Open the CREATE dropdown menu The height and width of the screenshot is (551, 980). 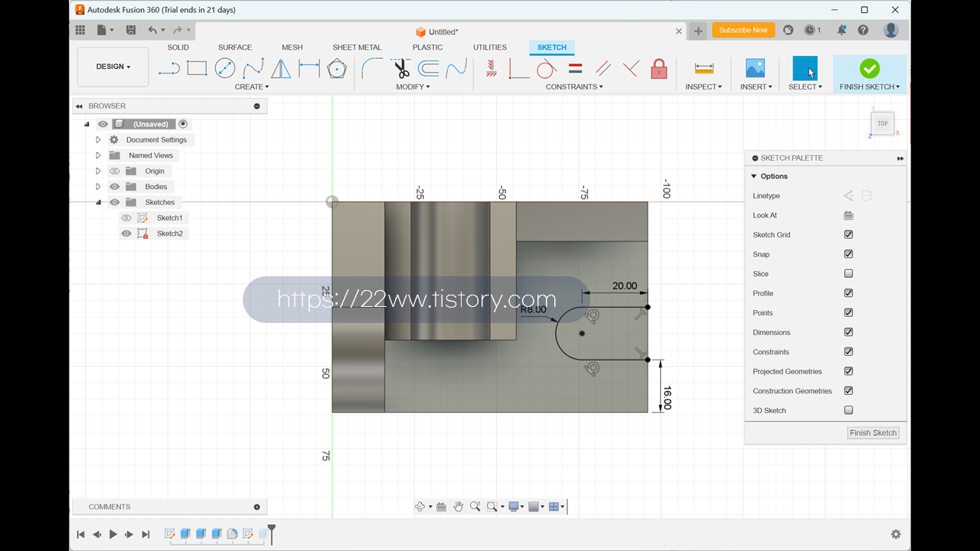click(252, 87)
